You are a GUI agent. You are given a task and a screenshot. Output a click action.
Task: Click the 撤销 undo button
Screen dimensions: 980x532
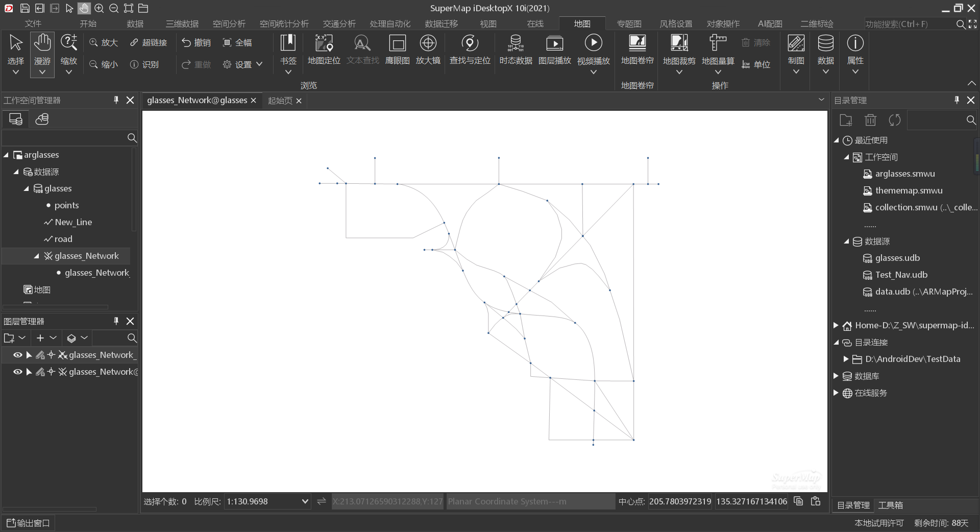pyautogui.click(x=197, y=42)
